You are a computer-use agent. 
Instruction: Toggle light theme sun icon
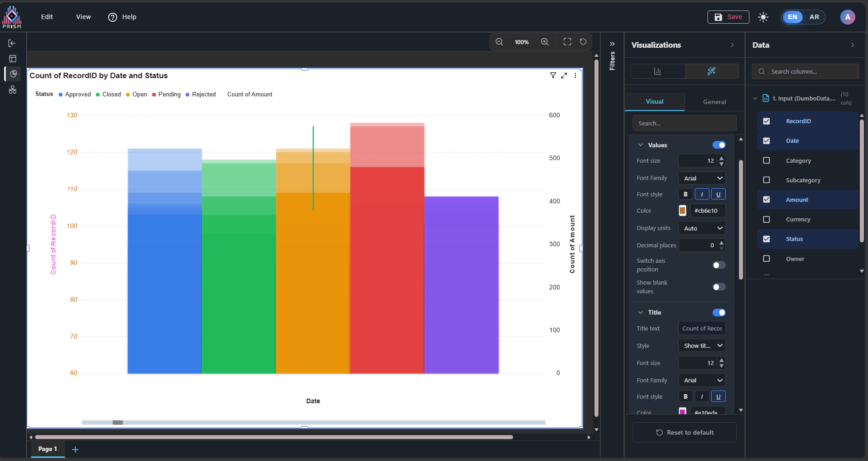coord(763,17)
